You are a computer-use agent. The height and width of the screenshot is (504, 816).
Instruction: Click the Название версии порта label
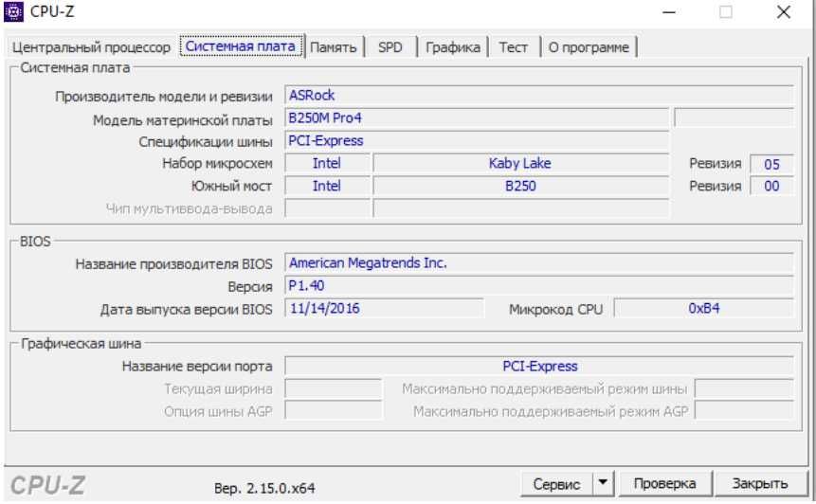(x=197, y=367)
